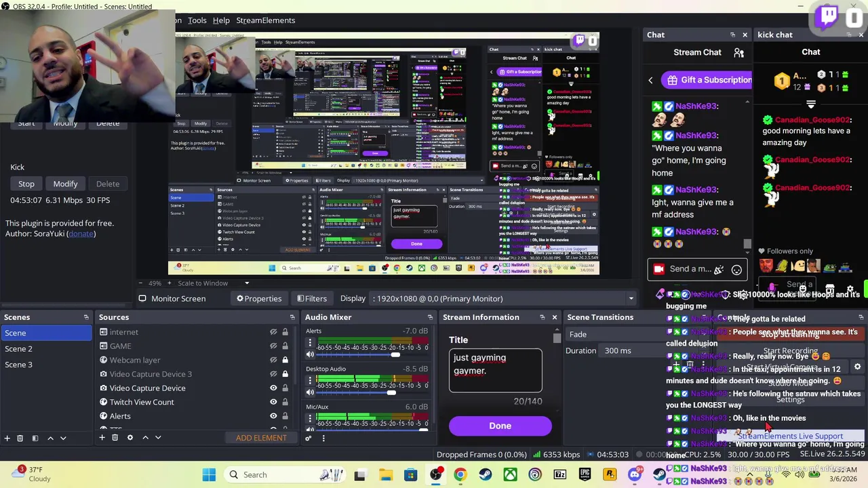This screenshot has width=868, height=488.
Task: Pop out the Sources dock
Action: tap(292, 317)
